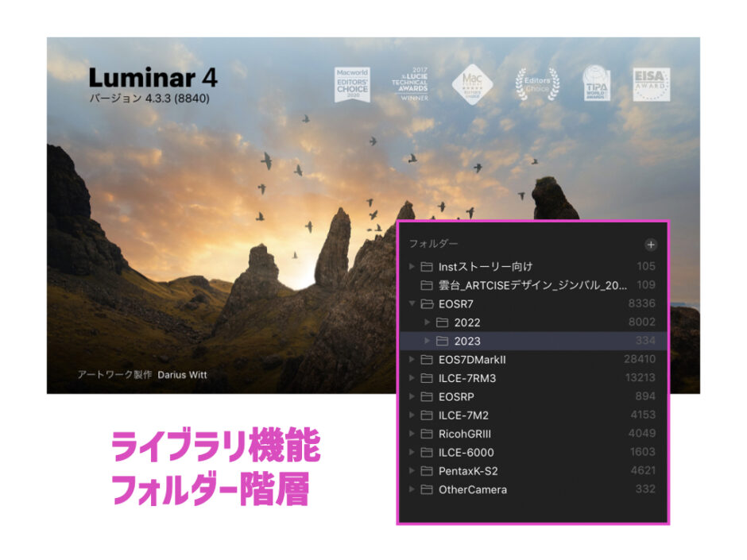Select the OtherCamera folder row
This screenshot has width=747, height=560.
tap(532, 489)
